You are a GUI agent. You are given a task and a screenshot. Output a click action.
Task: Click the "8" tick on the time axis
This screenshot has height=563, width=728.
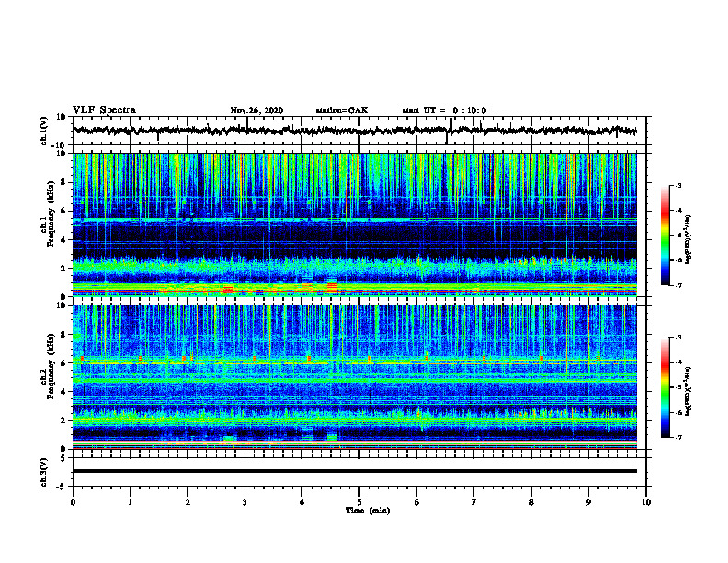click(x=531, y=502)
